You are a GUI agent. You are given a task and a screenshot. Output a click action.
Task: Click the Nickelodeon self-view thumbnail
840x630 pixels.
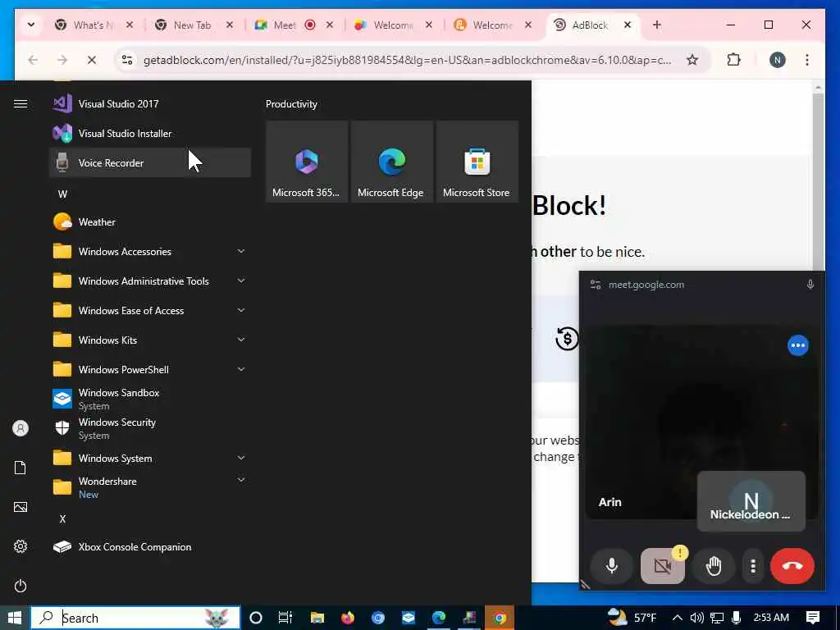coord(751,501)
